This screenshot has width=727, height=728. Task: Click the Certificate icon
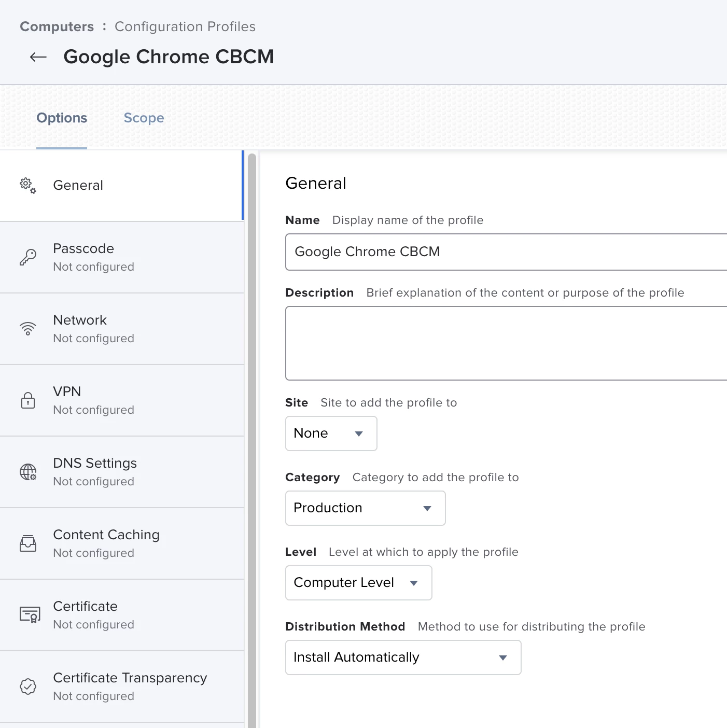click(30, 615)
